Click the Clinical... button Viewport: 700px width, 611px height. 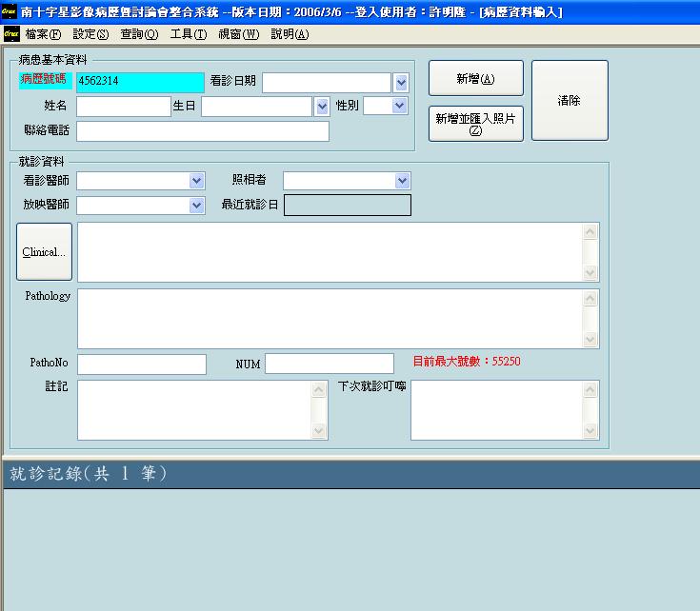44,252
